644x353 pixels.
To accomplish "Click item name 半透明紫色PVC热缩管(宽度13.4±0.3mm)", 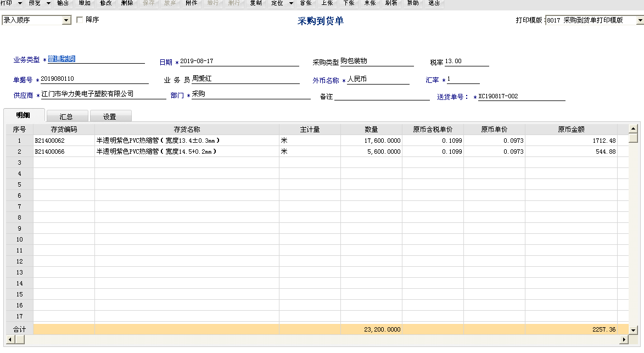I will pyautogui.click(x=187, y=141).
